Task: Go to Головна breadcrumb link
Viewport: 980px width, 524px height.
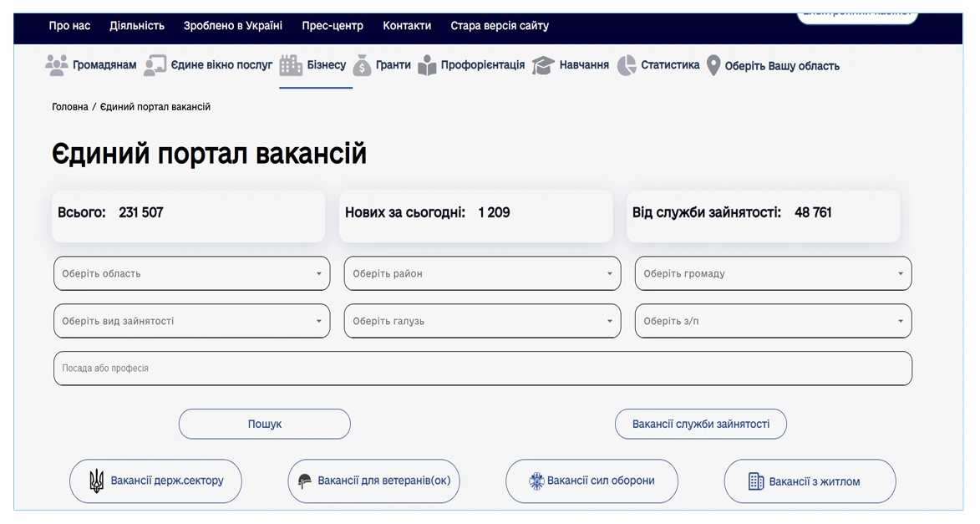Action: 70,107
